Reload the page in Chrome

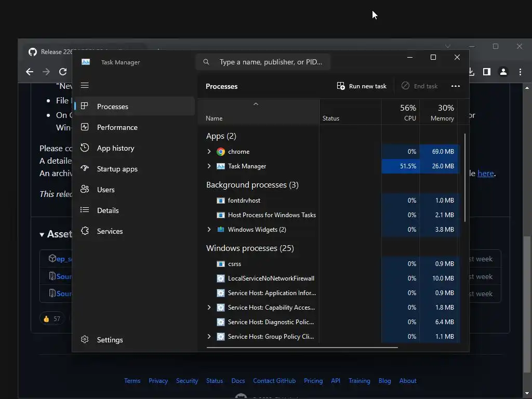click(63, 72)
